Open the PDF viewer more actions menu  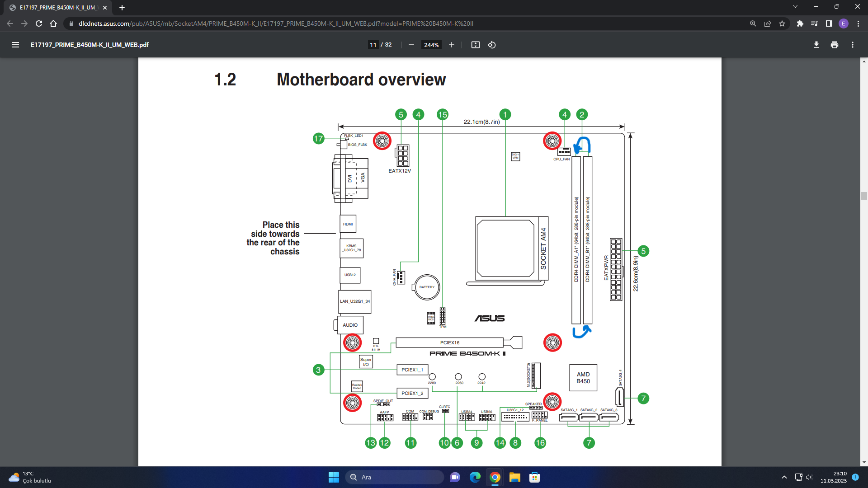(x=852, y=45)
